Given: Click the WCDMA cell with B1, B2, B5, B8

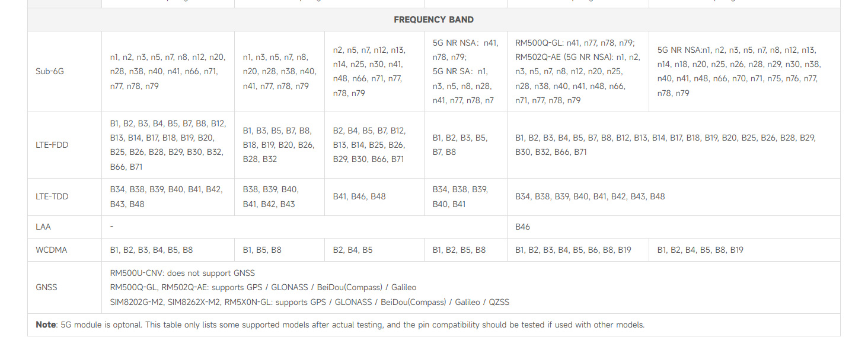Looking at the screenshot, I should click(x=459, y=250).
